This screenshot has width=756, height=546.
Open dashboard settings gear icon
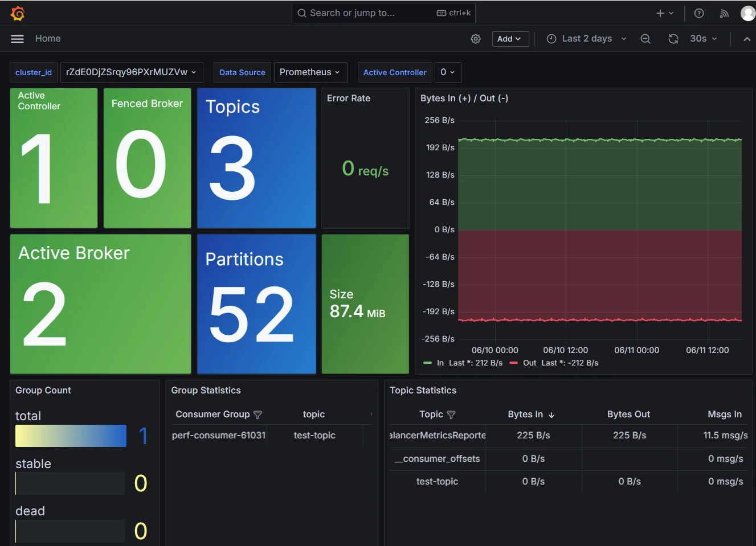(476, 39)
